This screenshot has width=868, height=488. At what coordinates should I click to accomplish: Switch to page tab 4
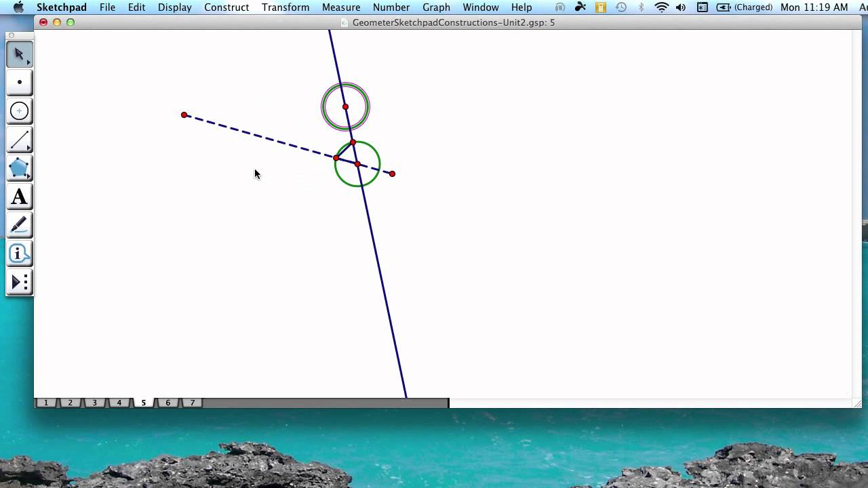coord(119,403)
